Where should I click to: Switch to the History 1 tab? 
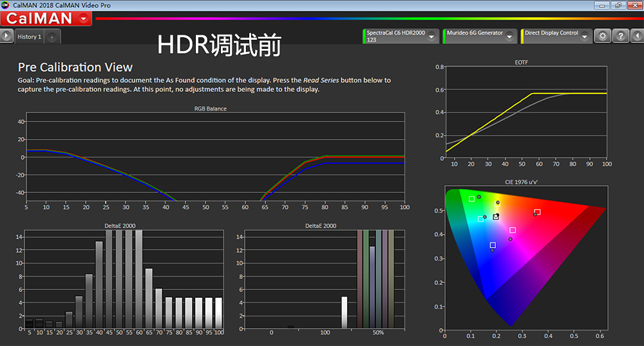tap(29, 37)
